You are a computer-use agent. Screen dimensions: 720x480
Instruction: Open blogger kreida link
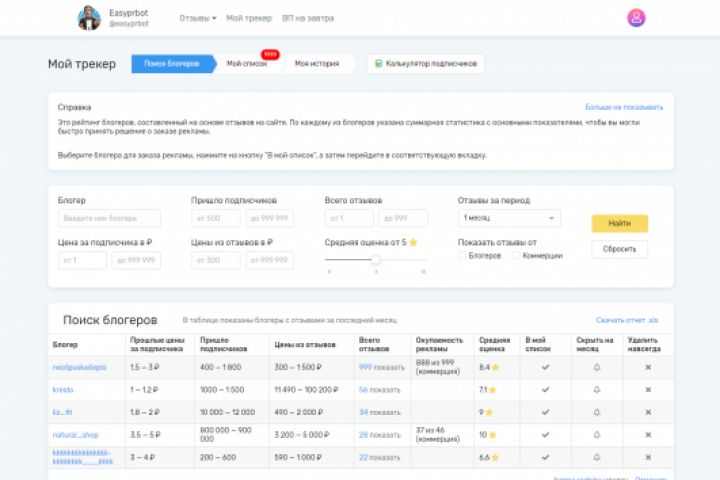click(63, 390)
